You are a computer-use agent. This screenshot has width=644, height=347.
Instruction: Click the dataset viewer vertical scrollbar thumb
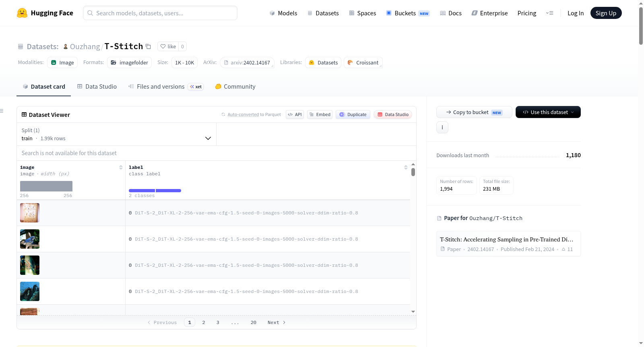coord(413,172)
